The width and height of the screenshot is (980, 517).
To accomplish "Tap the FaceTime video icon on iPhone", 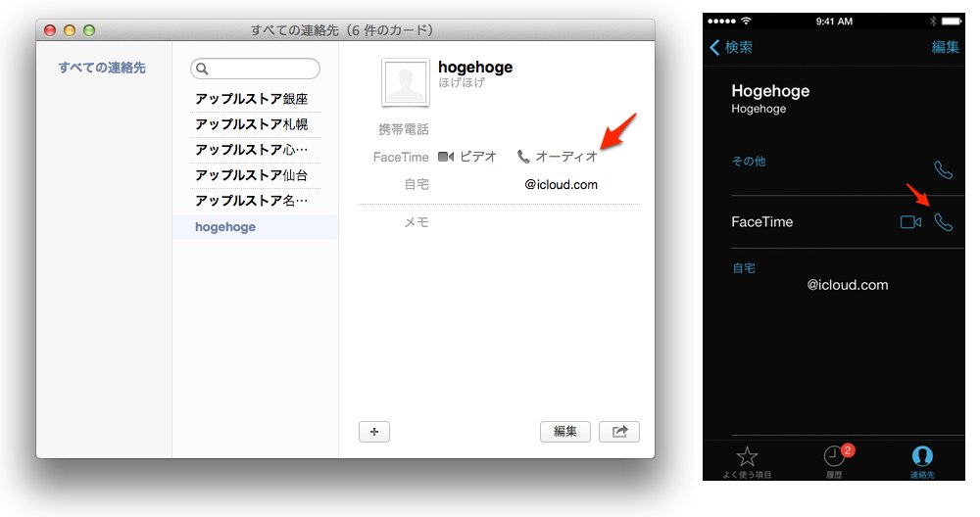I will point(910,221).
